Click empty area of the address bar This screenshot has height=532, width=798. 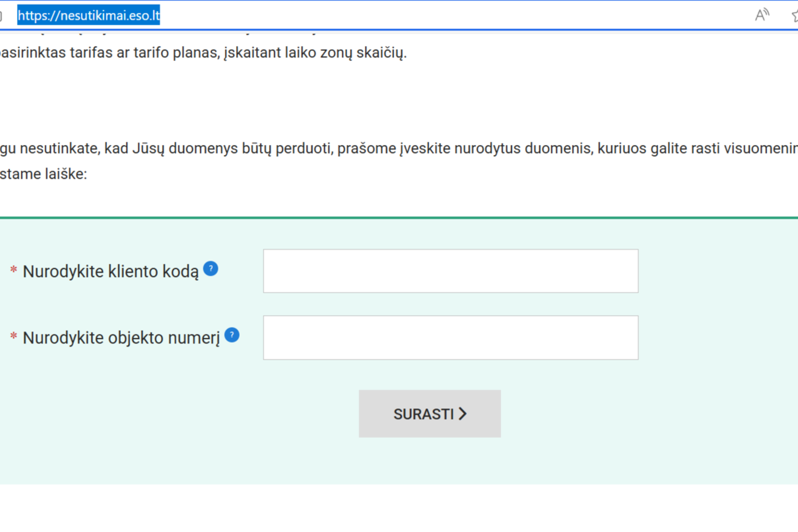click(x=443, y=16)
